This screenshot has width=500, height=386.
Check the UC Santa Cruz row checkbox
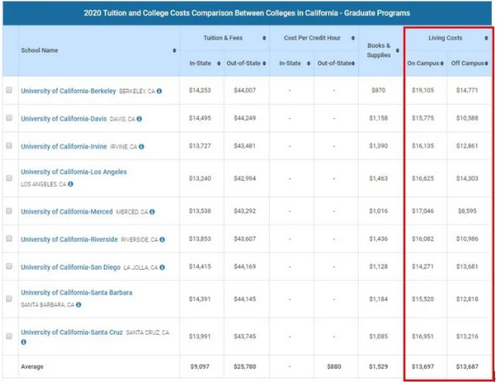tap(9, 336)
